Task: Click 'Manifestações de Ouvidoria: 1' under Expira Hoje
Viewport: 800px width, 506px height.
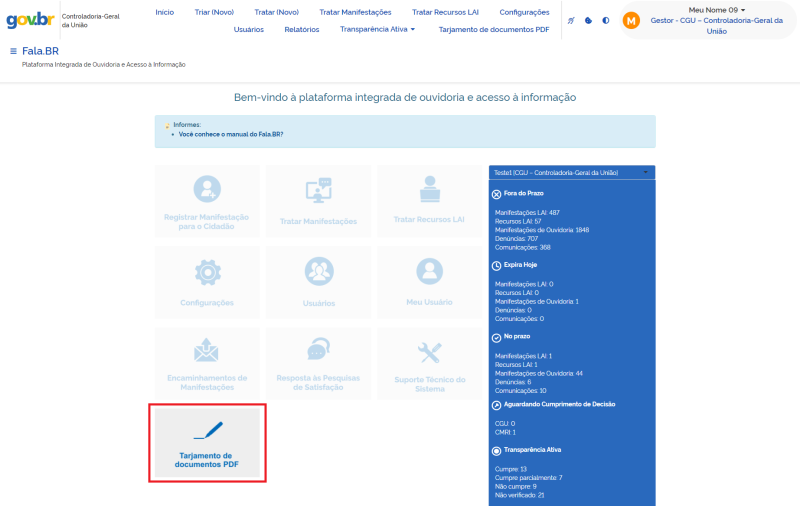Action: click(537, 301)
